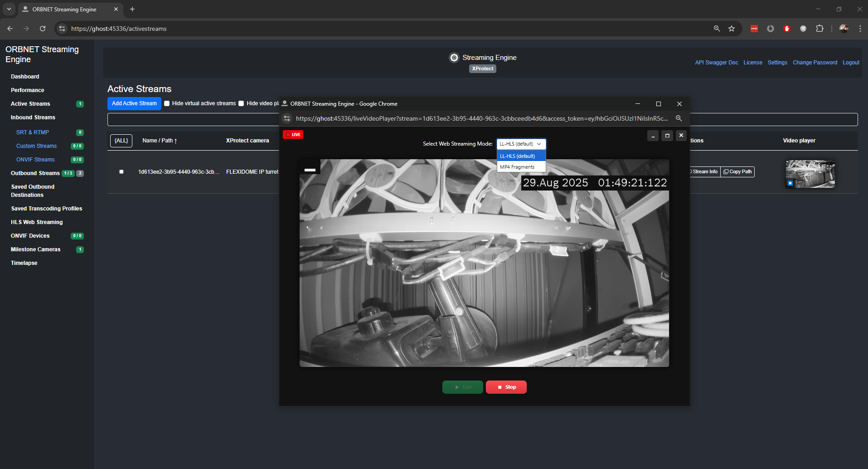Click the video player thumbnail preview
Screen dimensions: 868x469
point(810,174)
